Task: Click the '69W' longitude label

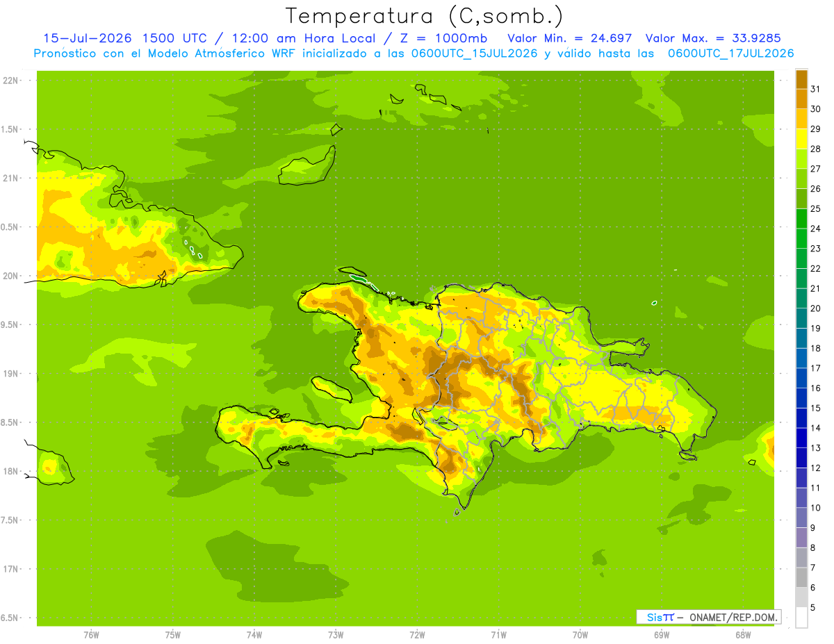Action: 662,634
